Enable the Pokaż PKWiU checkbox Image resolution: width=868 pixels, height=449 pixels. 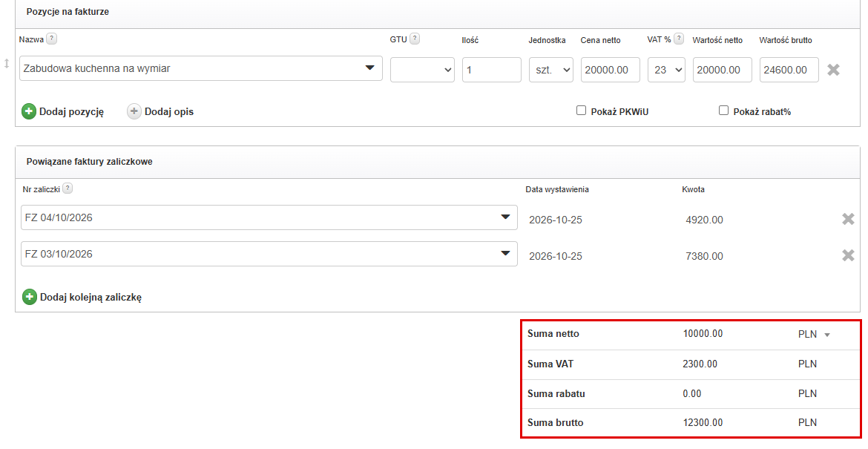pos(581,111)
